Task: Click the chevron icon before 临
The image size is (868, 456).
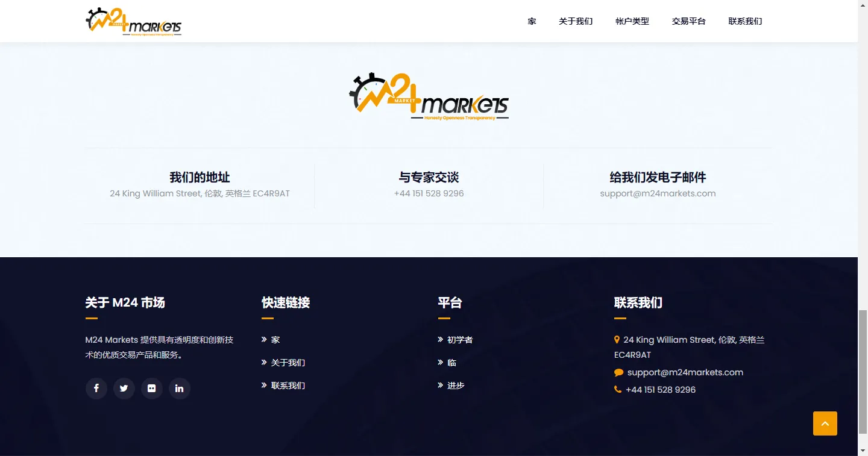Action: (441, 363)
